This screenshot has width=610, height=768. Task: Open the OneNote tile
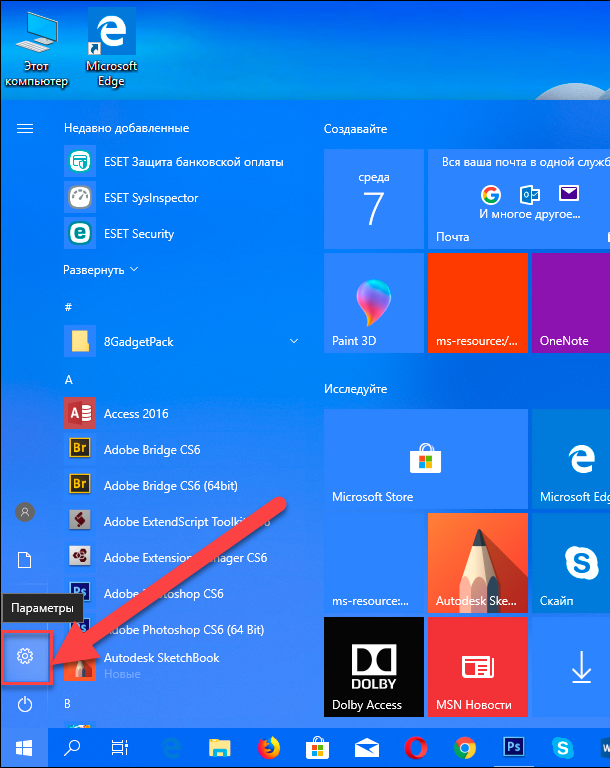pos(571,303)
